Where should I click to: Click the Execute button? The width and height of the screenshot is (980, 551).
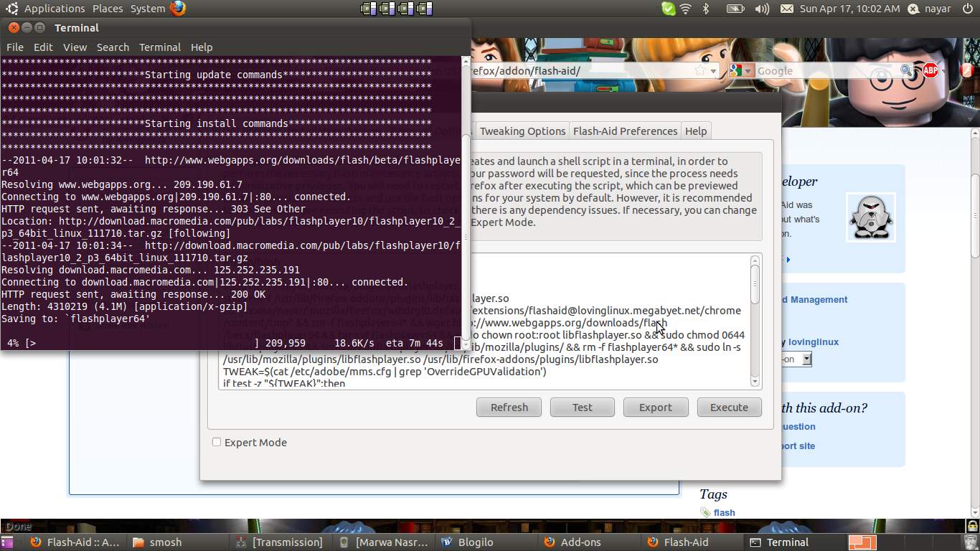729,407
